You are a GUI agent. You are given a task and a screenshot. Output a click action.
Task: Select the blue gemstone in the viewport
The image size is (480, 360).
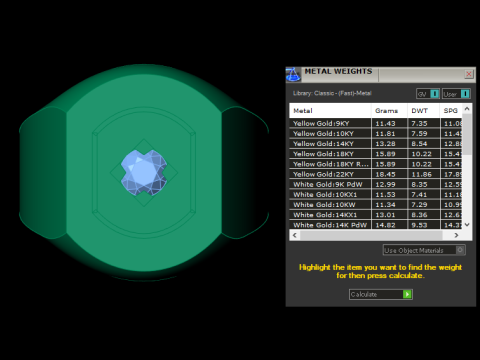144,172
